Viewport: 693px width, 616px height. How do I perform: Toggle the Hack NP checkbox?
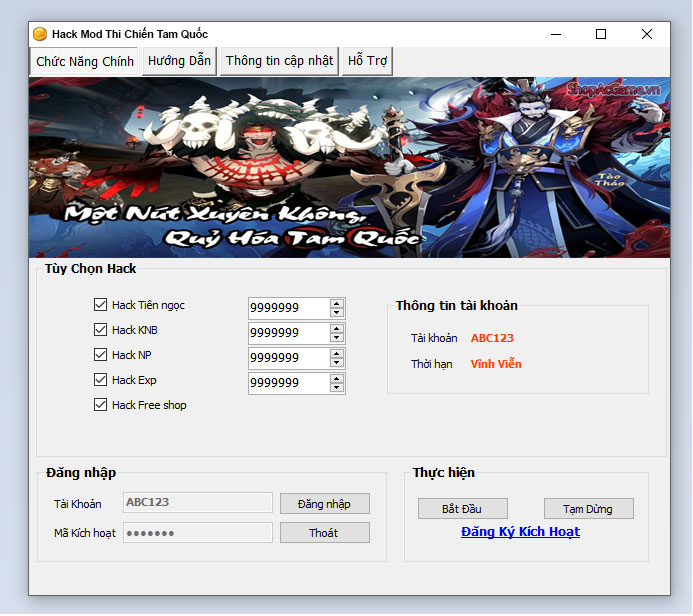pyautogui.click(x=100, y=354)
